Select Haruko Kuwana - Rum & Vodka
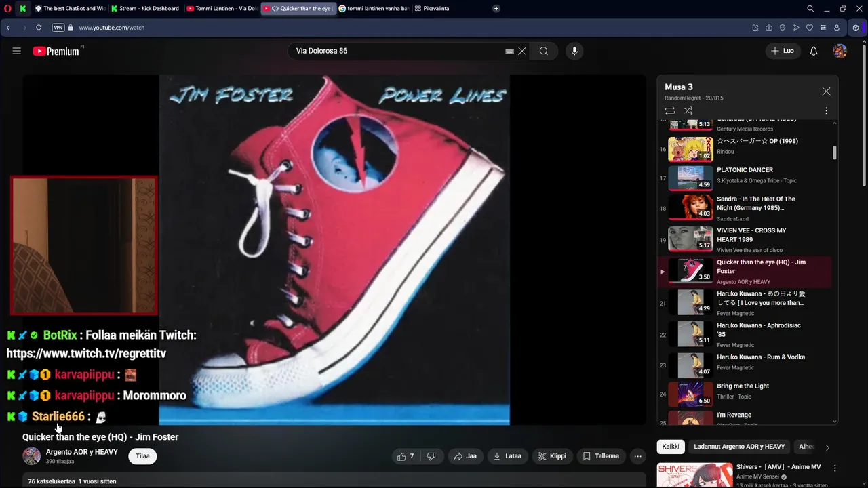868x488 pixels. [744, 366]
